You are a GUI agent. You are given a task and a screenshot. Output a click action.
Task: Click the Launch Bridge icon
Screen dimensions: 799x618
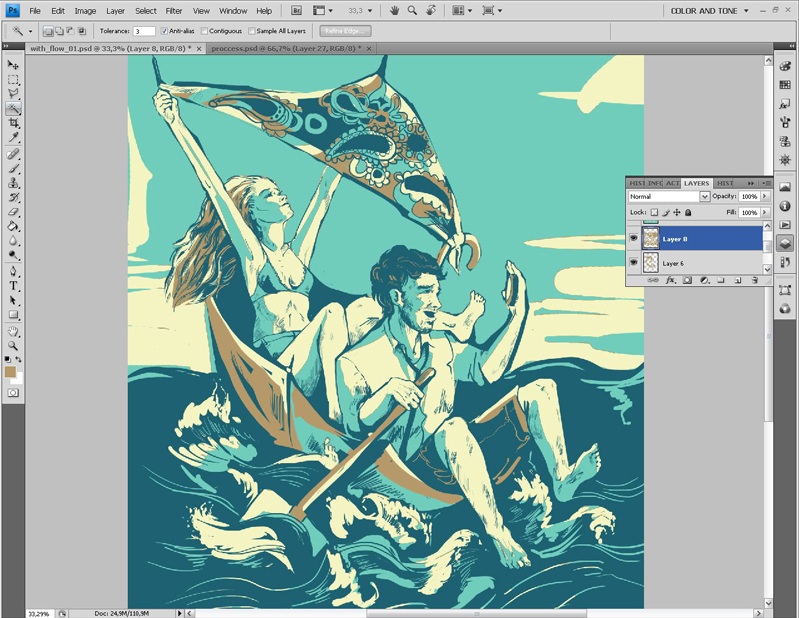point(297,10)
